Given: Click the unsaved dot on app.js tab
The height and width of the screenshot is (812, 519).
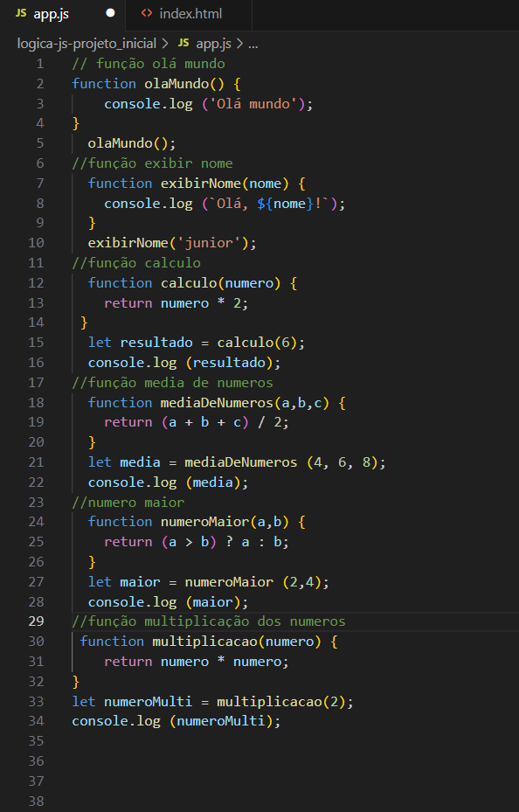Looking at the screenshot, I should 110,13.
